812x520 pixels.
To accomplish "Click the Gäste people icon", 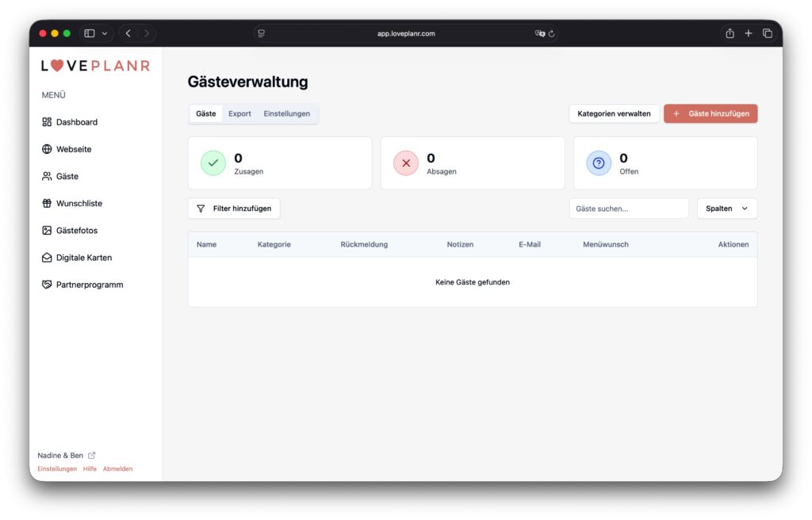I will click(47, 176).
